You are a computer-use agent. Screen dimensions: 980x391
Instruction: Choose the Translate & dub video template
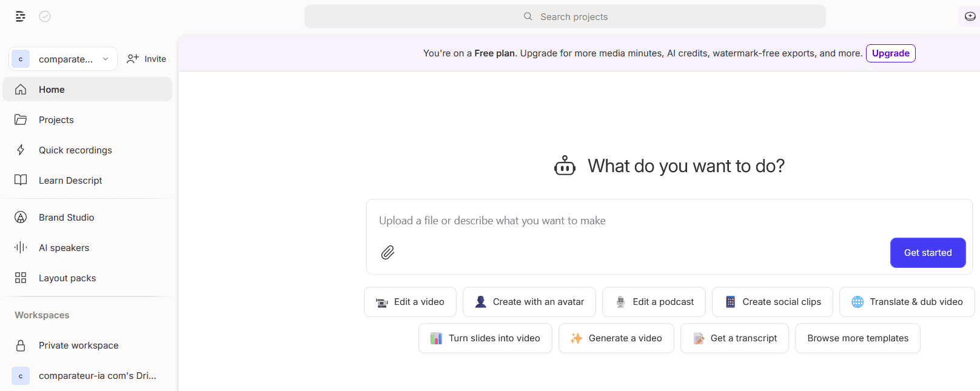(x=907, y=302)
